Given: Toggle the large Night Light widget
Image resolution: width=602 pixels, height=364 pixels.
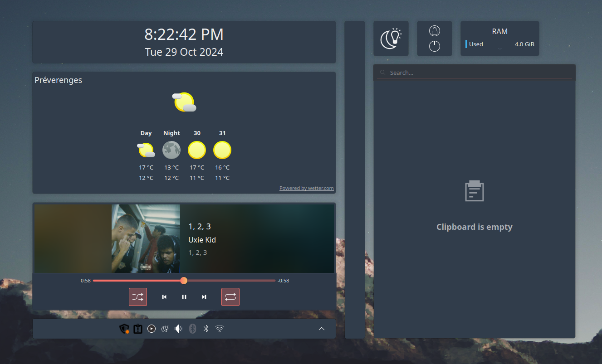Looking at the screenshot, I should pos(391,39).
